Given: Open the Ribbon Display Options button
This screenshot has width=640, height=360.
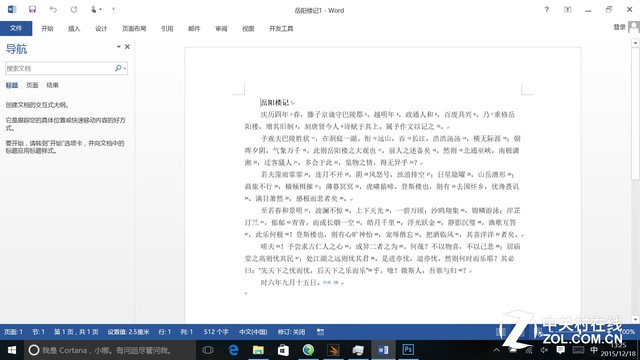Looking at the screenshot, I should click(567, 9).
